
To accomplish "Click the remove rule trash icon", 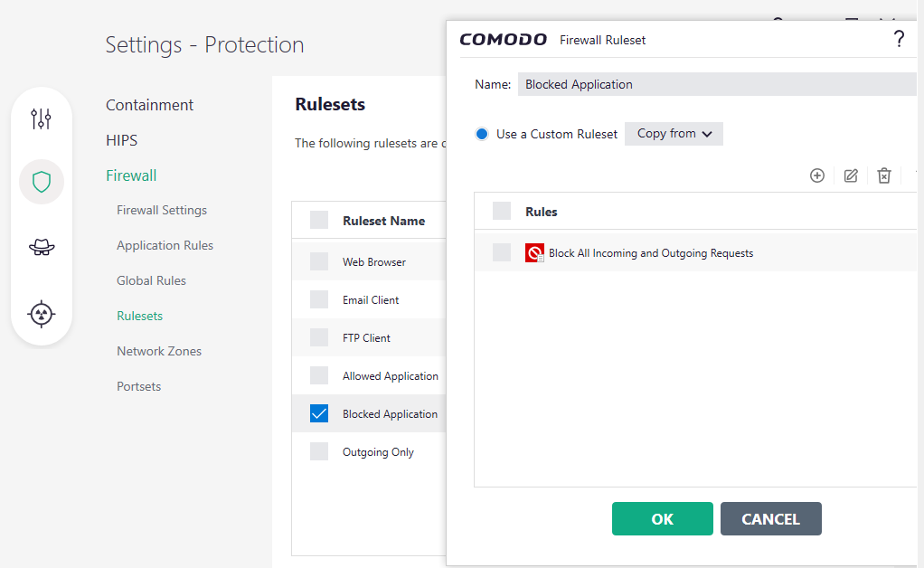I will click(x=884, y=175).
